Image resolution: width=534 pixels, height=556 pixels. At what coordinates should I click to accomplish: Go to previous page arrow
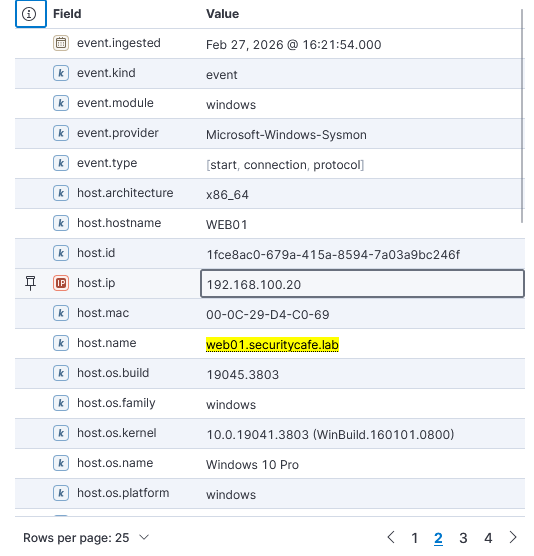click(391, 538)
